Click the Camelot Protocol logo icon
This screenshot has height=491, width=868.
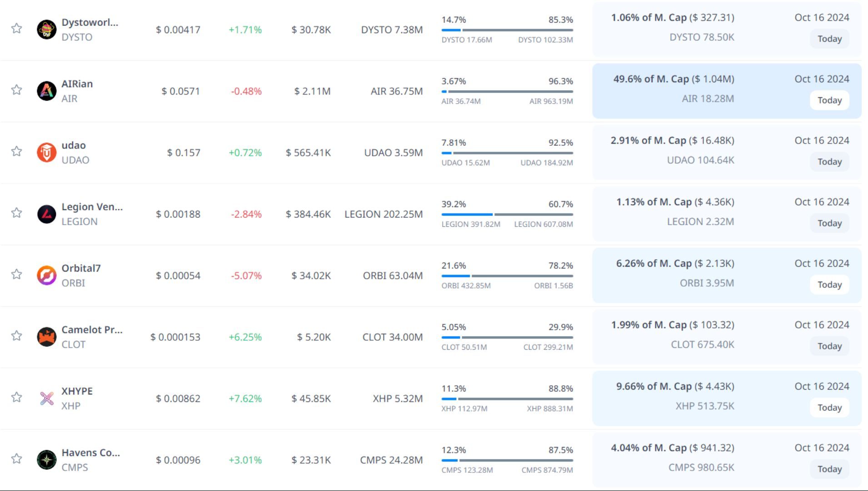46,337
